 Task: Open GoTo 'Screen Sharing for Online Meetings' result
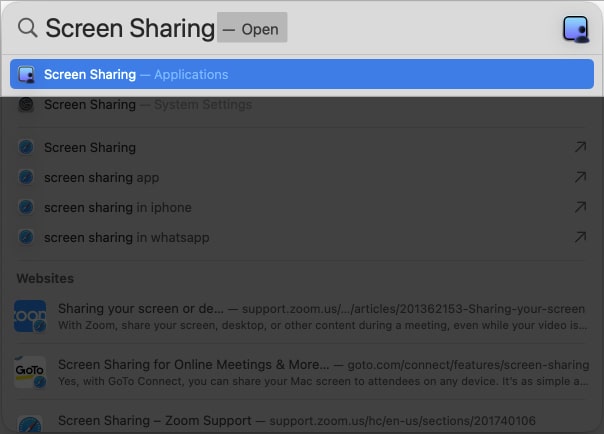[302, 372]
